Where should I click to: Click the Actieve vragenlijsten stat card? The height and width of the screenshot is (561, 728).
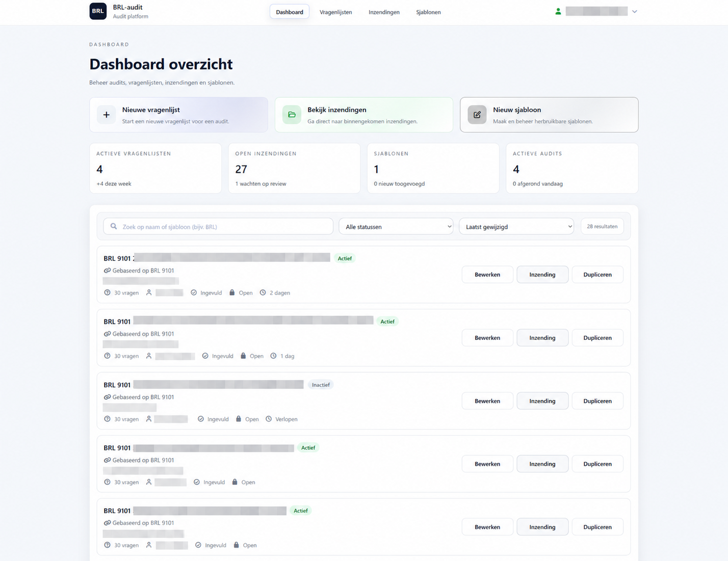tap(155, 168)
